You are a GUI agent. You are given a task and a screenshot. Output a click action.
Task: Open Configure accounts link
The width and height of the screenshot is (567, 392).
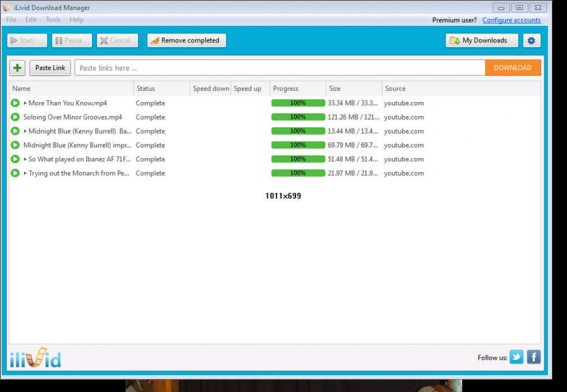pyautogui.click(x=512, y=20)
